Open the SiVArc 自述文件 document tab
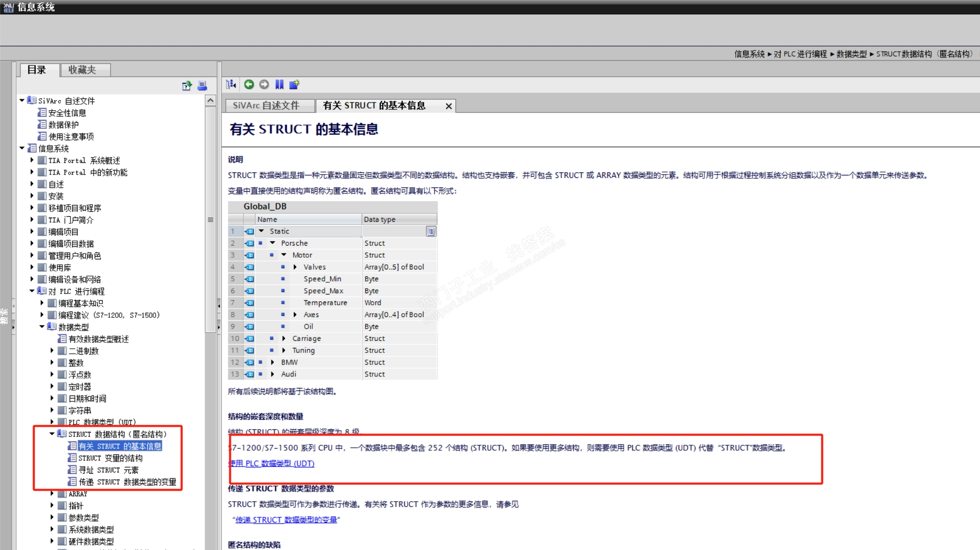The image size is (980, 550). click(266, 106)
